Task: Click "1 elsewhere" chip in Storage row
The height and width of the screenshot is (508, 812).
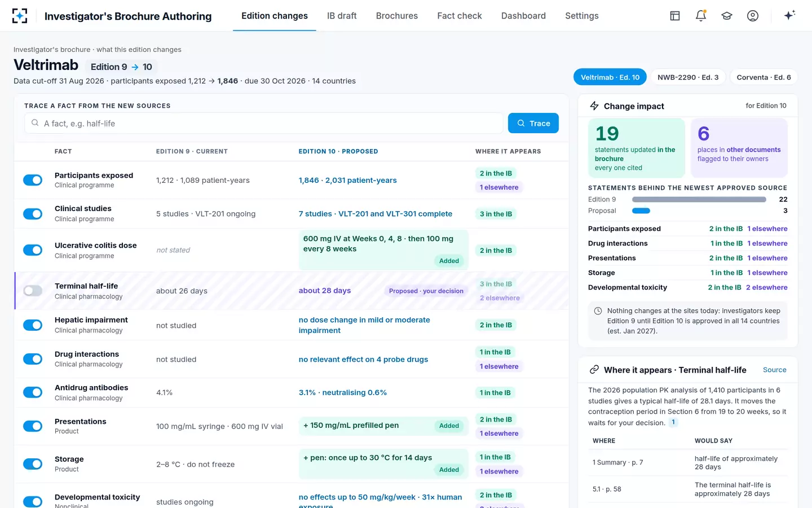Action: [499, 471]
